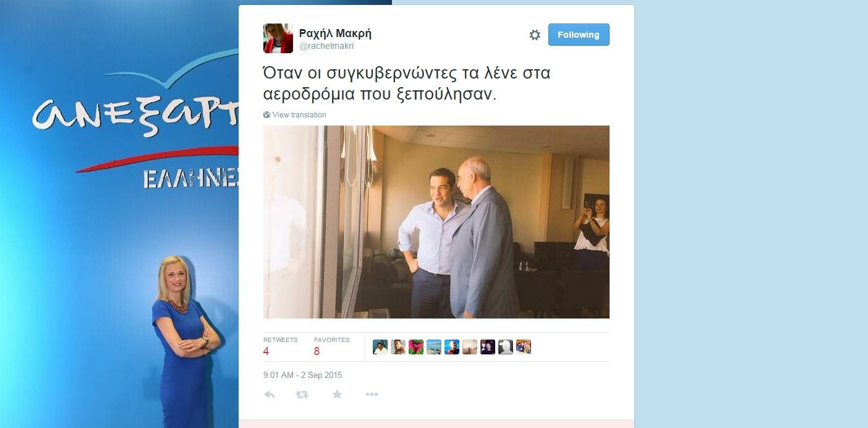Retweet this post using the retweet icon
This screenshot has width=868, height=428.
point(302,395)
